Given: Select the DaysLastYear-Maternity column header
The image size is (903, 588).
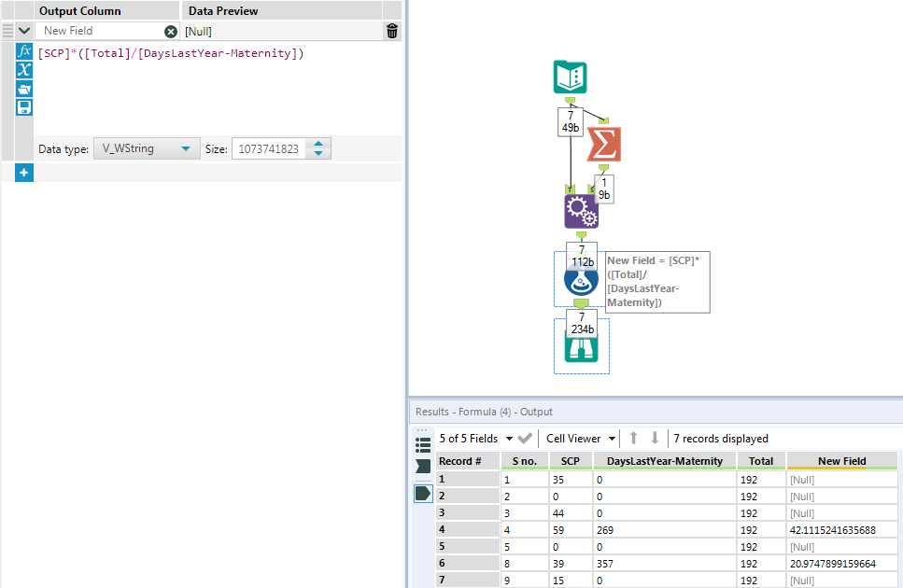Looking at the screenshot, I should (665, 461).
